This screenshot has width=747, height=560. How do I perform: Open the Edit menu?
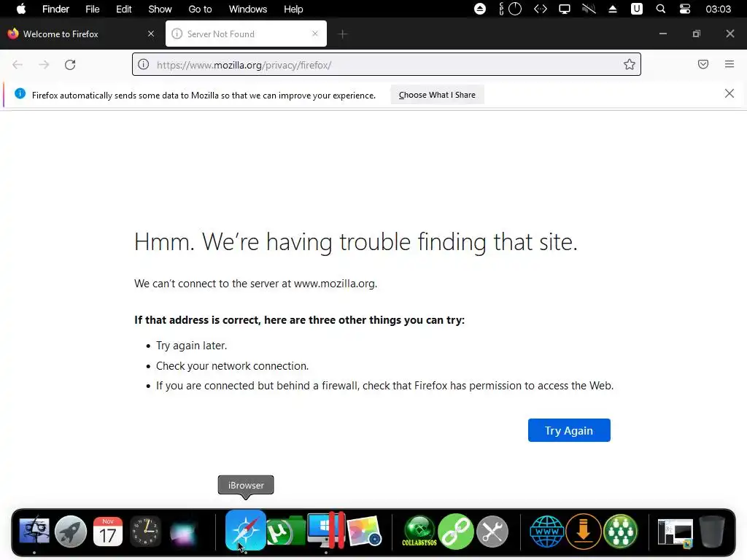(124, 9)
